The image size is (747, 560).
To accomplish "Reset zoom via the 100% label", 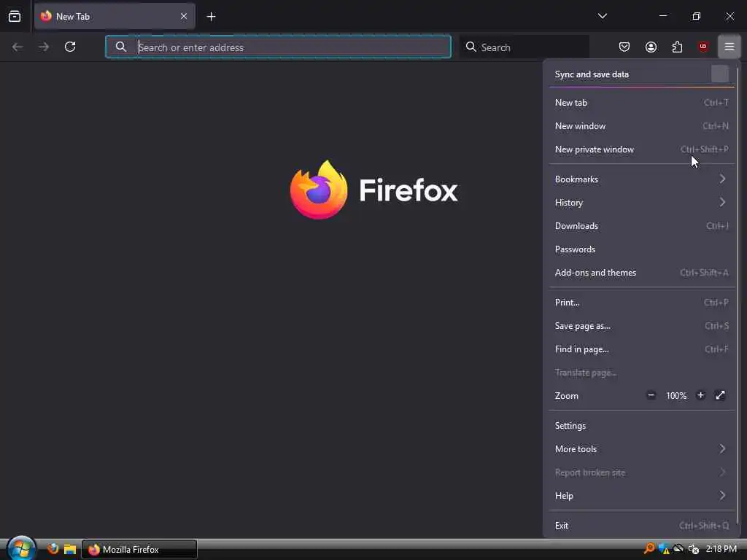I will pyautogui.click(x=676, y=396).
